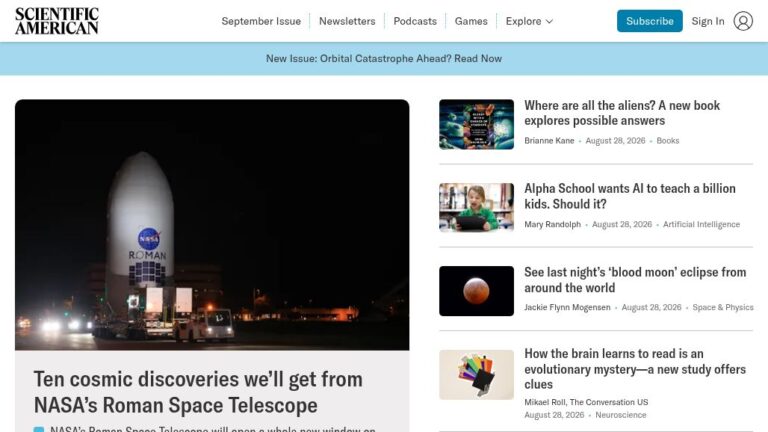Go to Newsletters in the navigation
Screen dimensions: 768x432
(347, 21)
